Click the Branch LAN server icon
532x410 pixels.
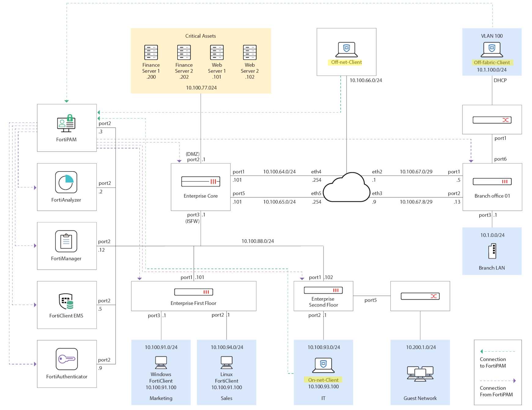point(492,251)
